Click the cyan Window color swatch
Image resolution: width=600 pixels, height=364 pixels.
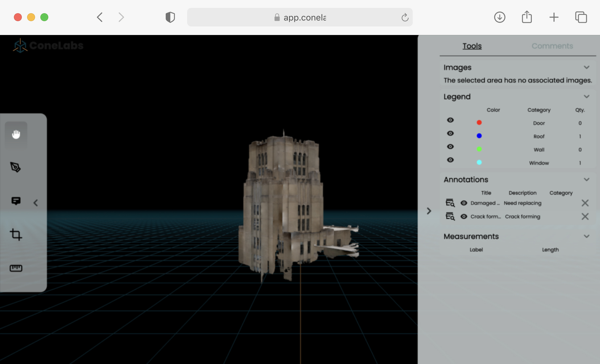tap(479, 163)
